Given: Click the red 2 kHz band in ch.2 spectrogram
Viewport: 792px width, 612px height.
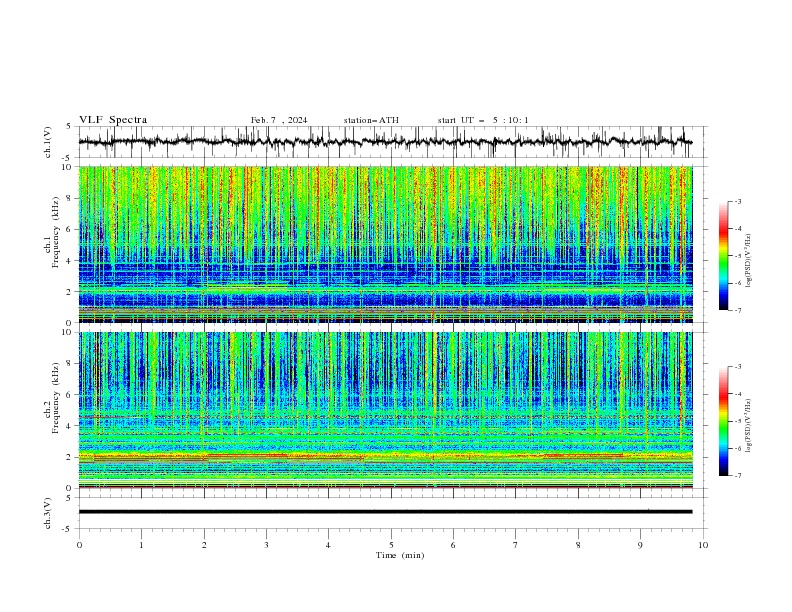Looking at the screenshot, I should click(385, 456).
